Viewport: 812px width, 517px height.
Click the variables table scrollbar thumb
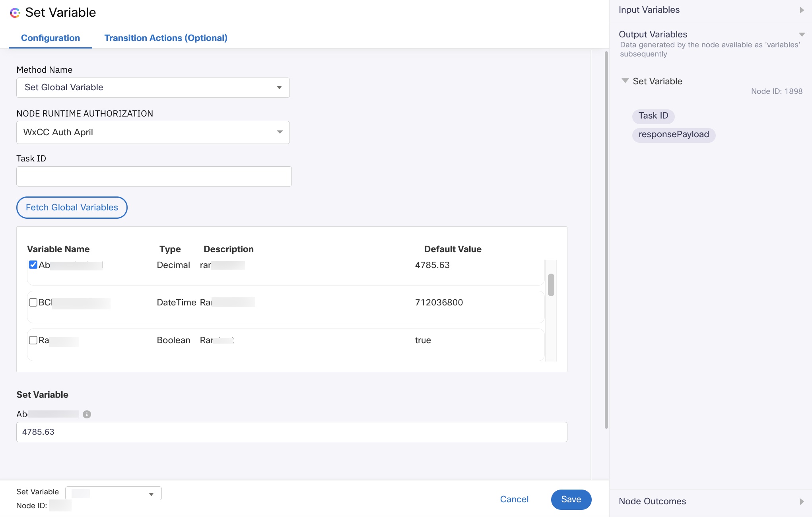[x=551, y=285]
